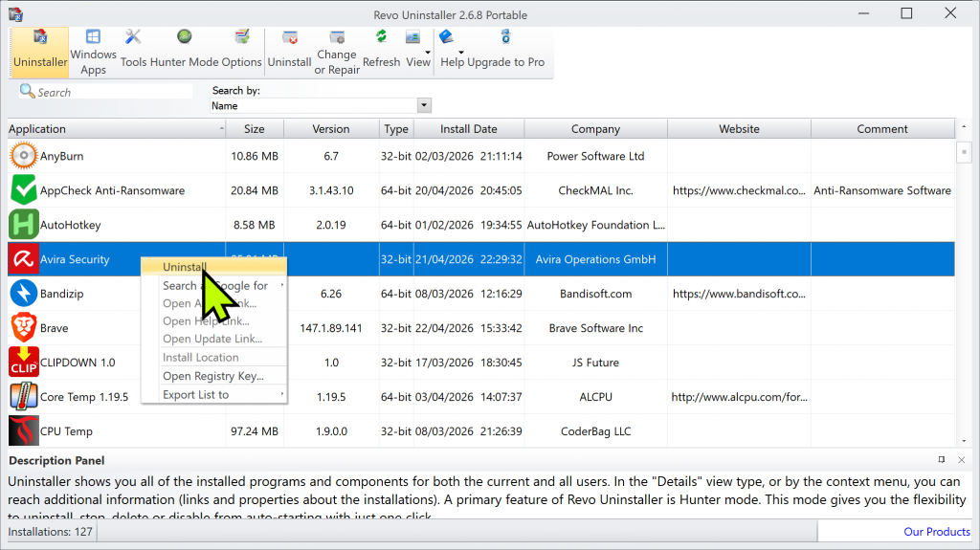Sort by Comment column header

882,129
